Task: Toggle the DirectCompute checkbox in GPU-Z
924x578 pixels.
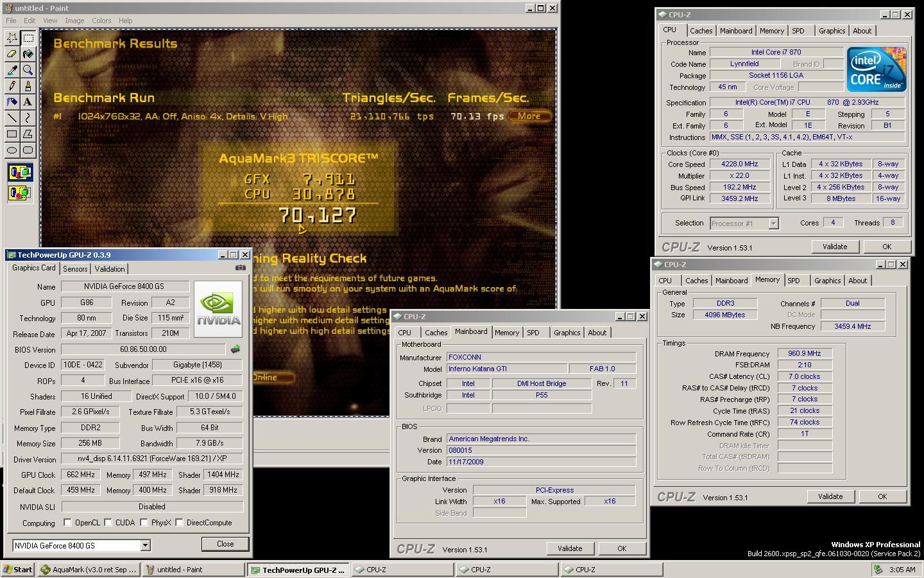Action: click(x=179, y=523)
